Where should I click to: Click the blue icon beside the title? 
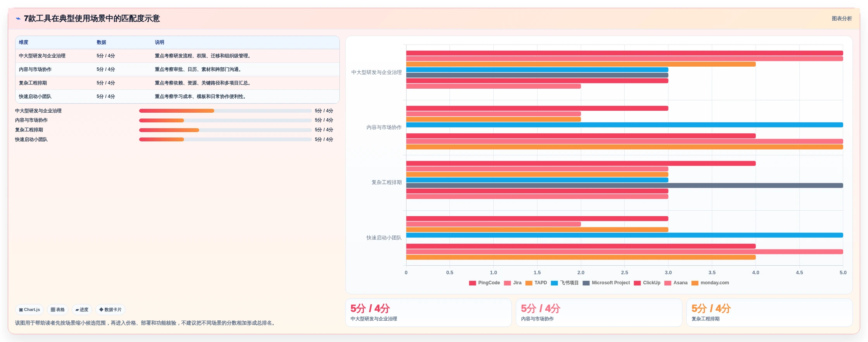(x=18, y=19)
